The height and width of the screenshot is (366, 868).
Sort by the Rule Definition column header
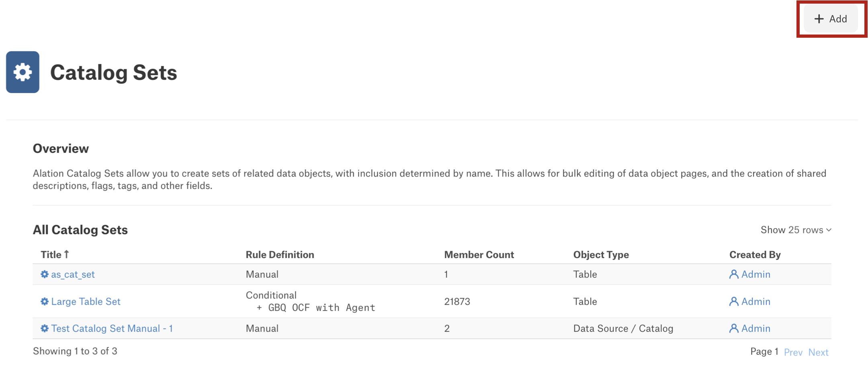[x=280, y=254]
